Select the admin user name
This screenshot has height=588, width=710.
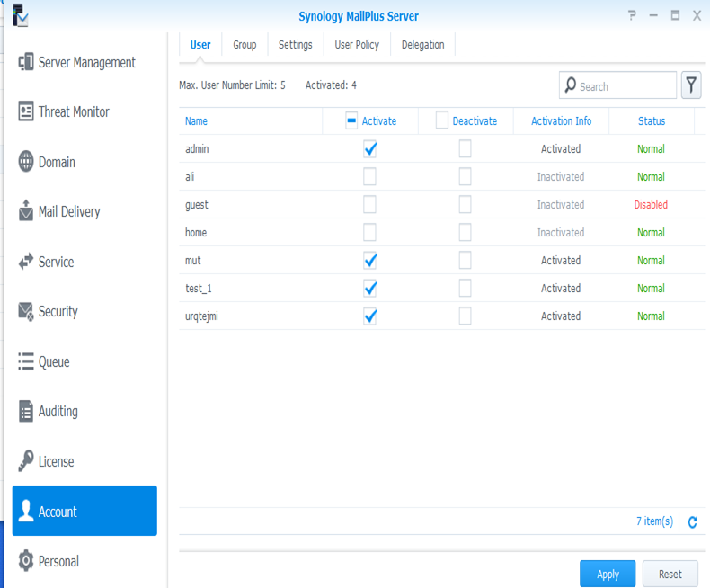click(197, 148)
